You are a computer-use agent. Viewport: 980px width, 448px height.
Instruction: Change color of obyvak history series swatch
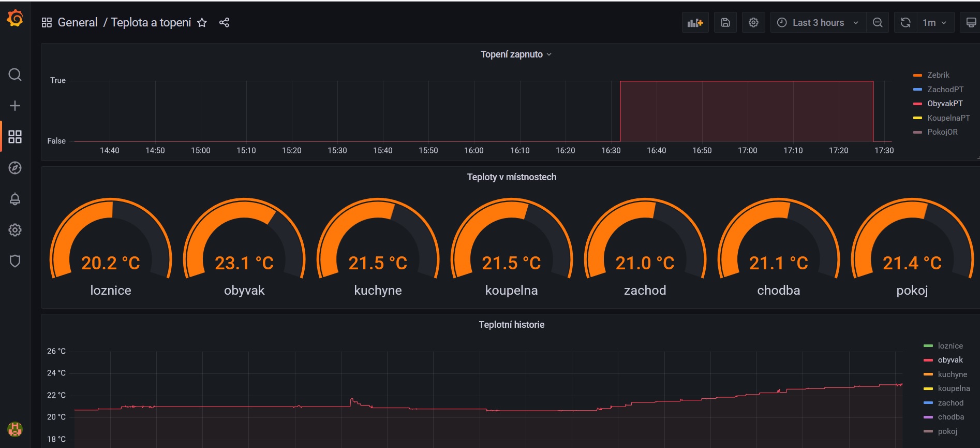928,360
